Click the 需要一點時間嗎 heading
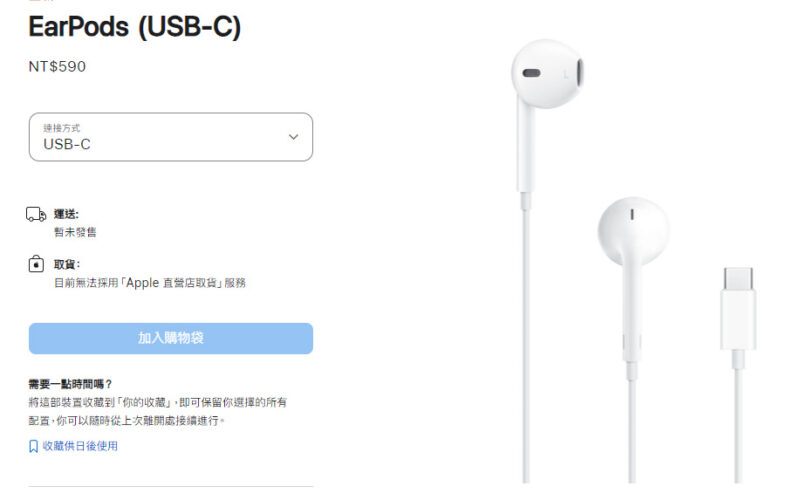800x500 pixels. (70, 384)
